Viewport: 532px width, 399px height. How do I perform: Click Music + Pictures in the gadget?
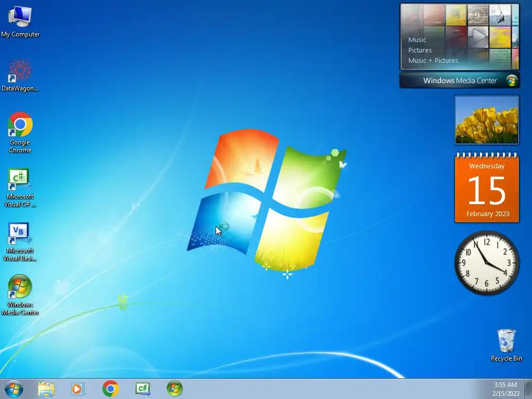click(x=433, y=61)
